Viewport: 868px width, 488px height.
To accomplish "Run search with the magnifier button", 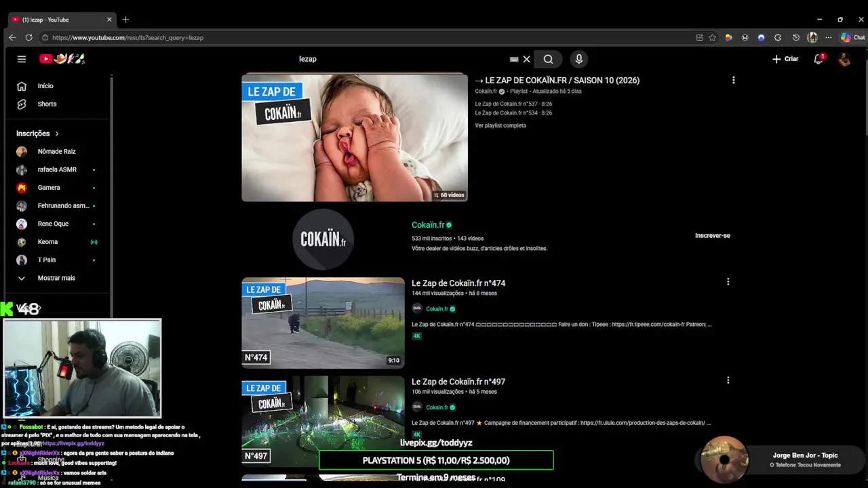I will [x=548, y=59].
